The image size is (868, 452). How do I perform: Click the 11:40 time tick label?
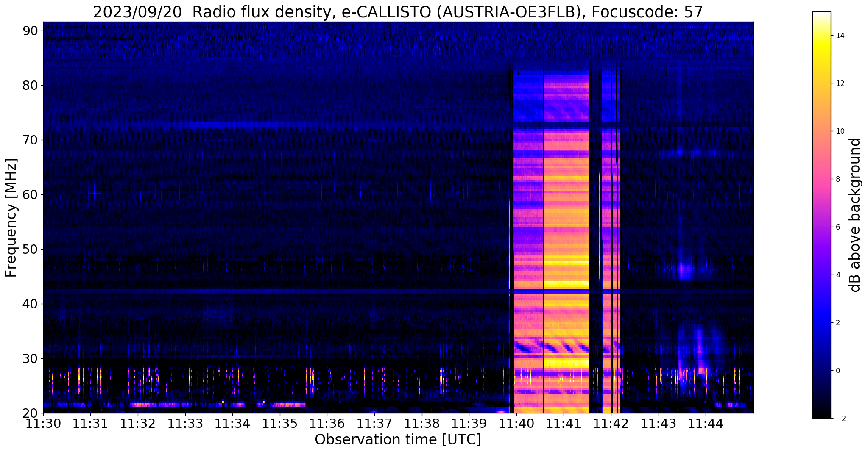[x=516, y=423]
